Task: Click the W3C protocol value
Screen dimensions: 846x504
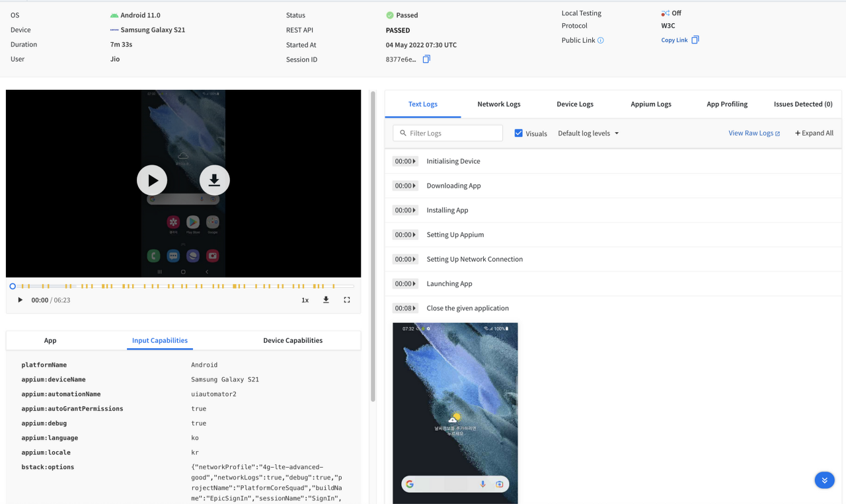Action: pos(668,26)
